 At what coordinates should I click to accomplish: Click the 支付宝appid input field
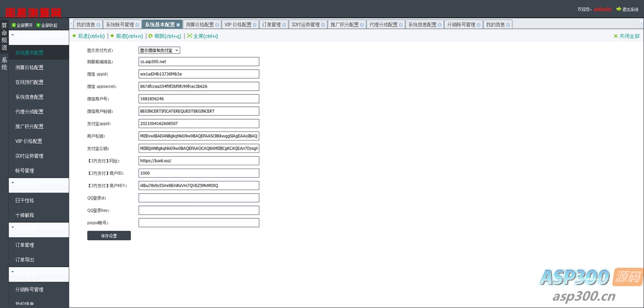(x=199, y=123)
